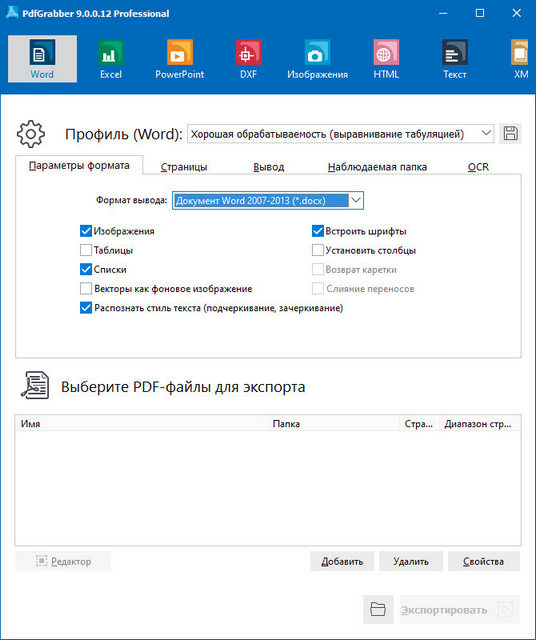Image resolution: width=536 pixels, height=640 pixels.
Task: Select the HTML export icon
Action: click(386, 59)
